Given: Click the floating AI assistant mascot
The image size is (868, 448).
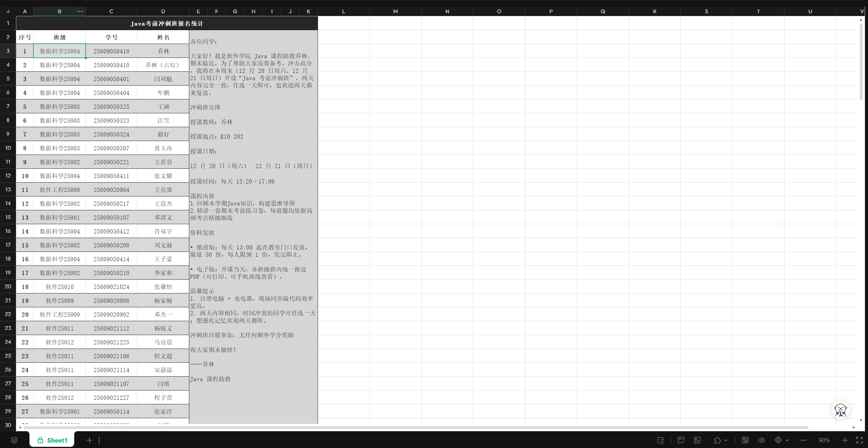Looking at the screenshot, I should 840,410.
